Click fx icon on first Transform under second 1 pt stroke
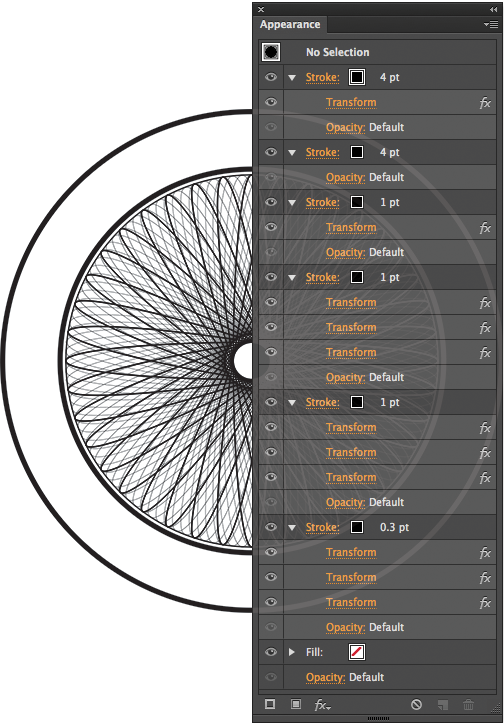This screenshot has height=725, width=504. (485, 302)
